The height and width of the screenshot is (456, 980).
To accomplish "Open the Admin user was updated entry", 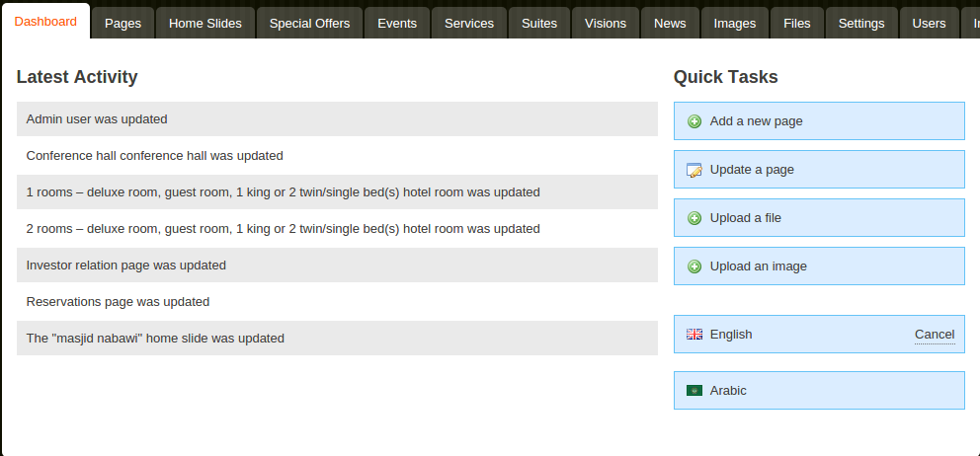I will (x=97, y=119).
